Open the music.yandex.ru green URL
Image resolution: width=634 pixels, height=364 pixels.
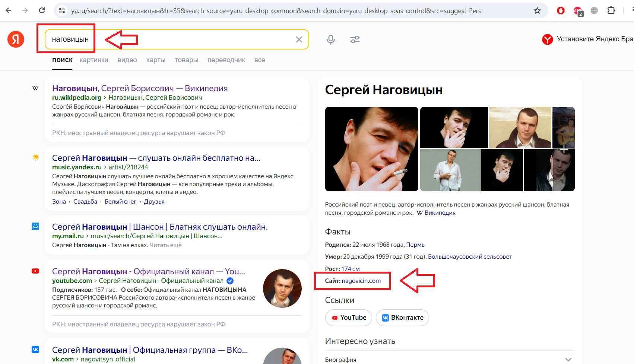(77, 167)
